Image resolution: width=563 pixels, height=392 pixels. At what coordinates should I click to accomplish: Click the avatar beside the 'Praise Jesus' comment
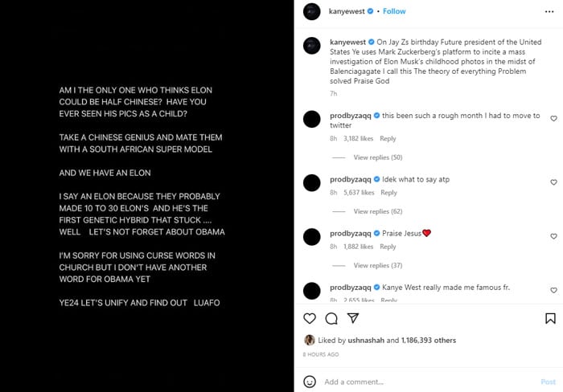point(311,237)
